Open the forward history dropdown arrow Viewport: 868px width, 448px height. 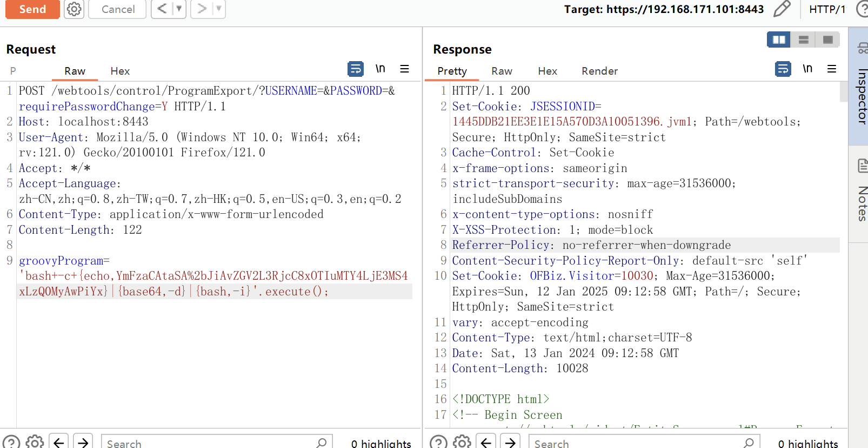click(219, 9)
